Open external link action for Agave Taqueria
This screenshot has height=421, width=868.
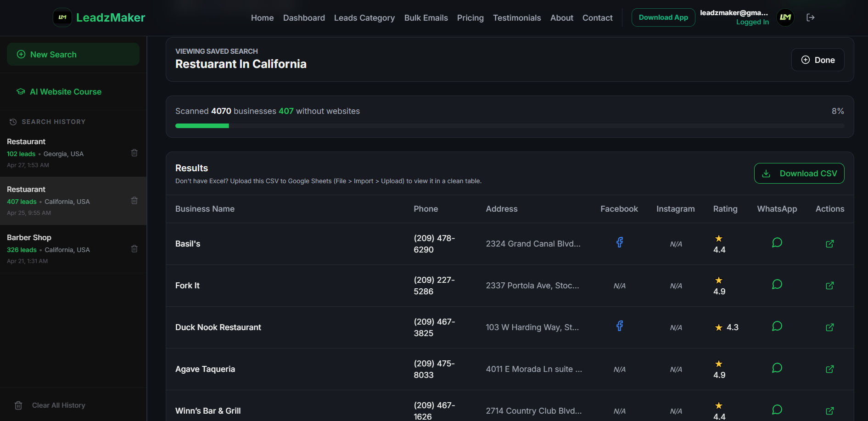(x=830, y=369)
